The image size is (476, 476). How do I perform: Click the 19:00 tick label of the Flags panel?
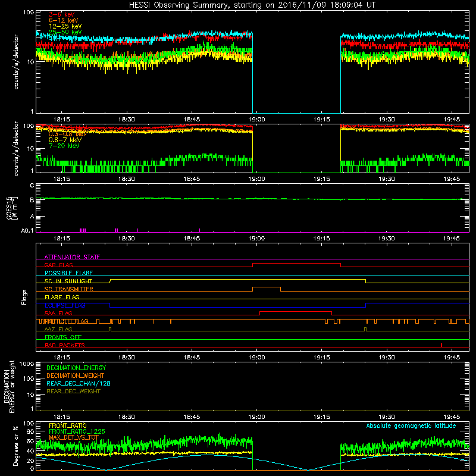[x=256, y=358]
